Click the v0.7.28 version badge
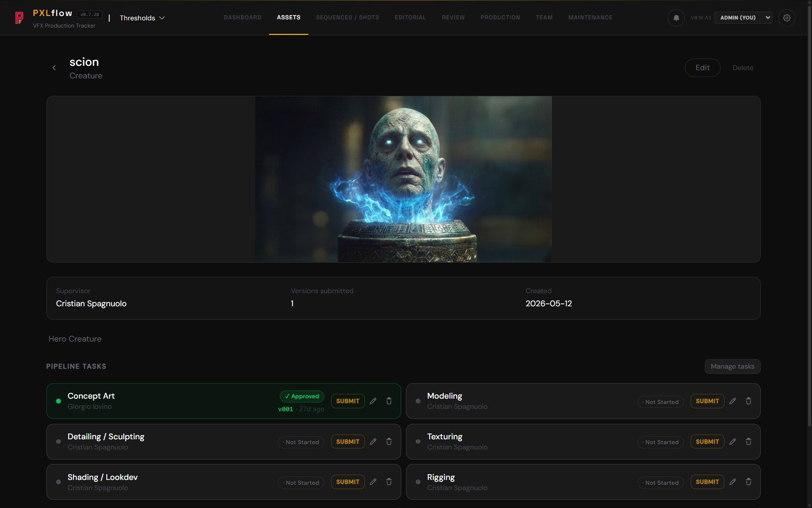Screen dimensions: 812x508 click(89, 15)
